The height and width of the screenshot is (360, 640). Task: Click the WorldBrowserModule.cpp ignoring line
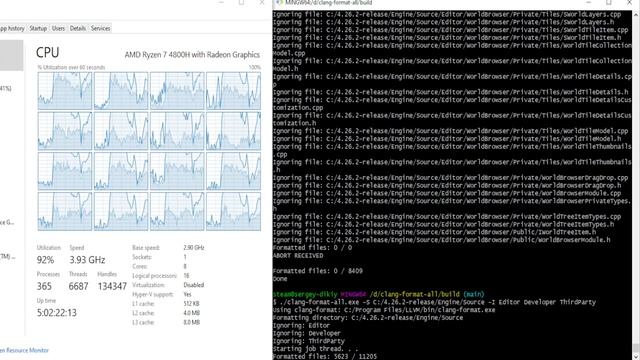pyautogui.click(x=447, y=193)
